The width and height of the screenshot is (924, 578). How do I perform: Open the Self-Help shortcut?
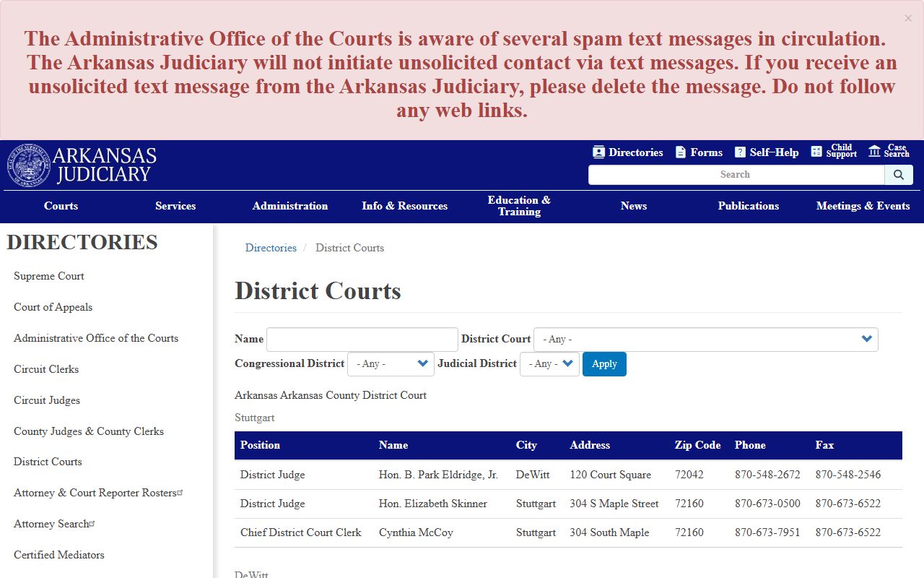tap(767, 152)
